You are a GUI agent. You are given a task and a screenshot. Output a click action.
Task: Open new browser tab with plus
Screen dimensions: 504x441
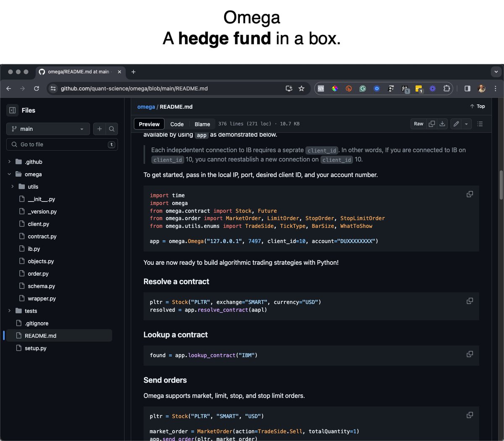tap(133, 72)
